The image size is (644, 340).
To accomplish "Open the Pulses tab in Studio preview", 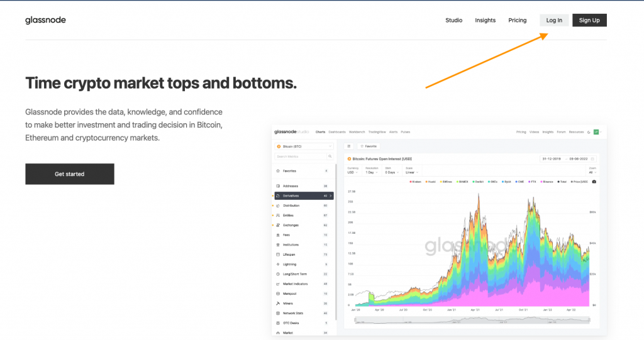I will click(406, 132).
